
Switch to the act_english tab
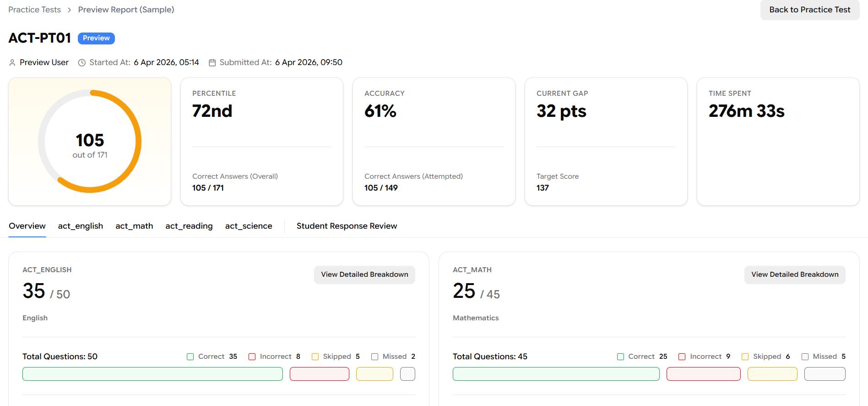tap(81, 226)
